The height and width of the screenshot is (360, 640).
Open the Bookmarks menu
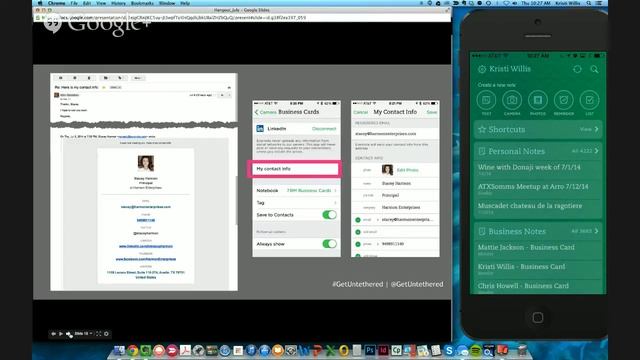point(142,3)
